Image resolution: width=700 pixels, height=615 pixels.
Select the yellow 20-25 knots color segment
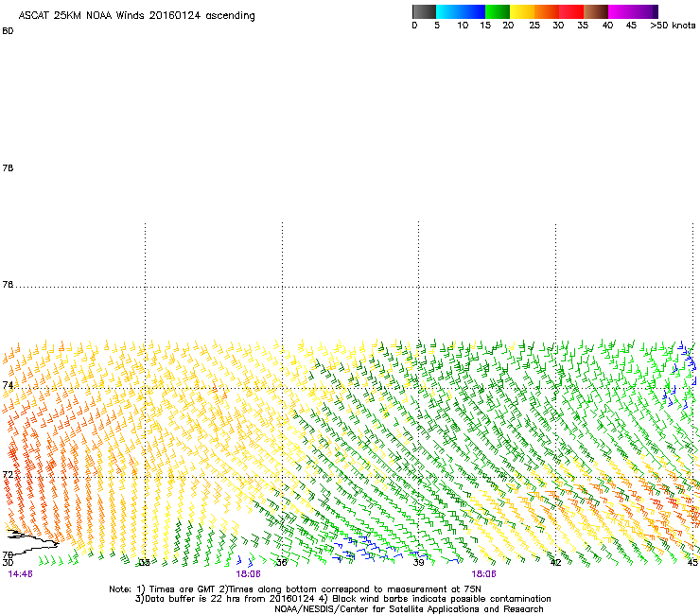pos(522,11)
